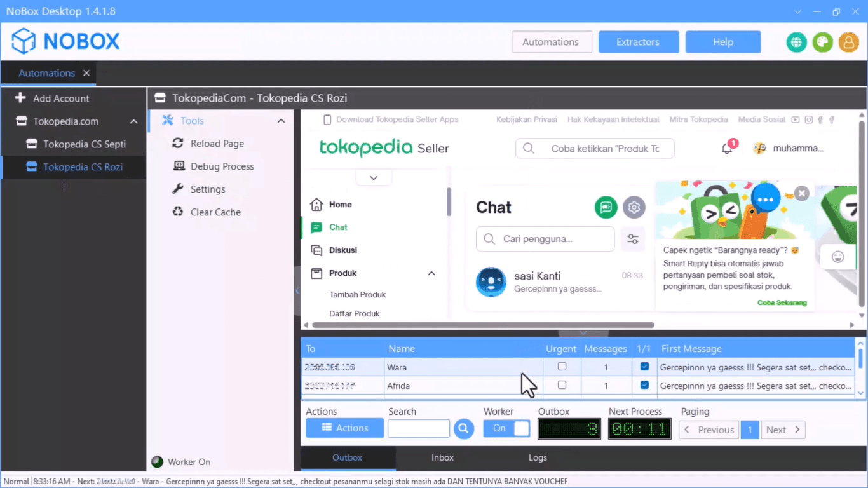Click the blue search magnifier button
The width and height of the screenshot is (868, 488).
(x=463, y=429)
